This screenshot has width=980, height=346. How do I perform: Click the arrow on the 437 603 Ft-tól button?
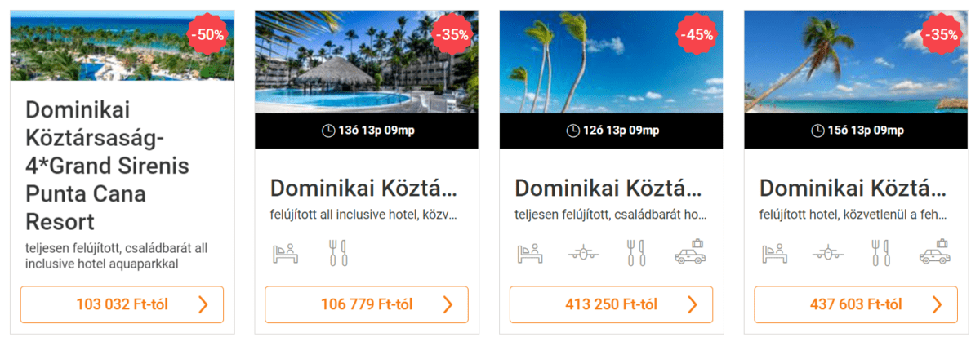[937, 304]
